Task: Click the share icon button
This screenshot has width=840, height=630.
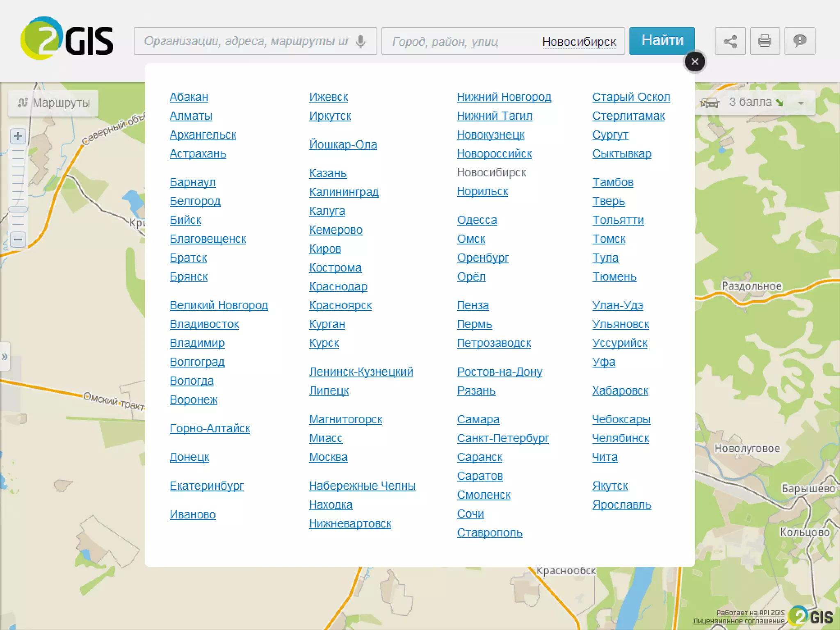Action: [x=730, y=41]
